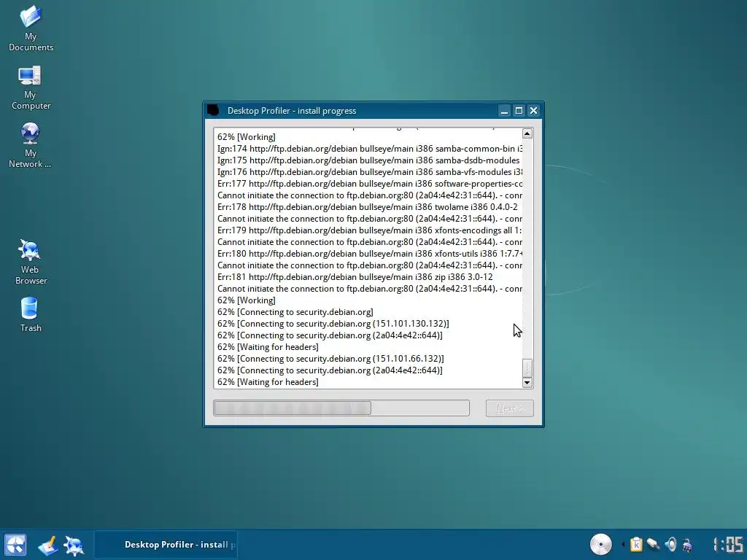Image resolution: width=747 pixels, height=560 pixels.
Task: Click 'Connecting to security.debian.org (151.101.66.132)' line
Action: (330, 359)
